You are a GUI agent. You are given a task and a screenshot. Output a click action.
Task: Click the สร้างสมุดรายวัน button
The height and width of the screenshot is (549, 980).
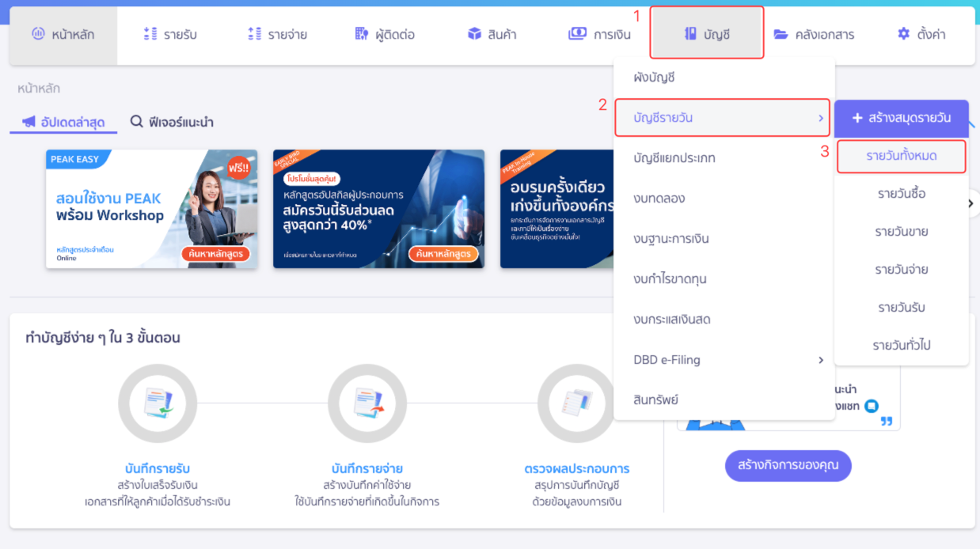tap(901, 118)
